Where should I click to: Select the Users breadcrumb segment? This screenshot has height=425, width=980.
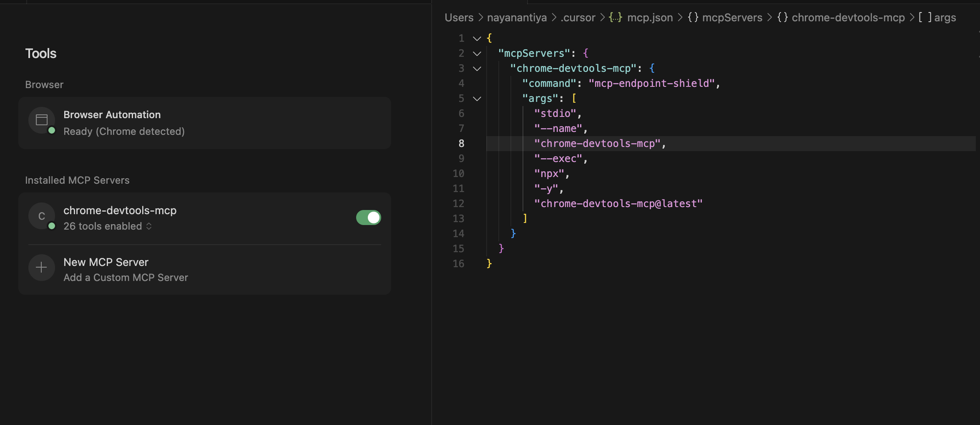(459, 18)
